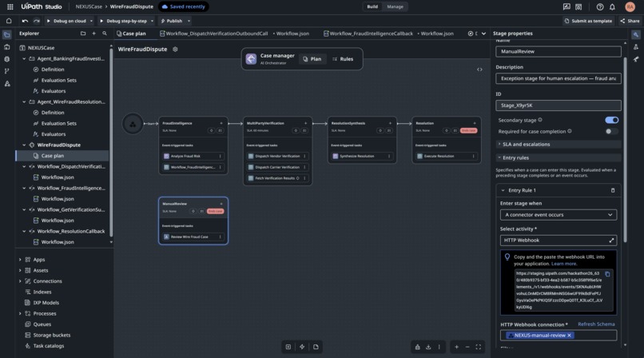Zoom in on the canvas

(456, 347)
